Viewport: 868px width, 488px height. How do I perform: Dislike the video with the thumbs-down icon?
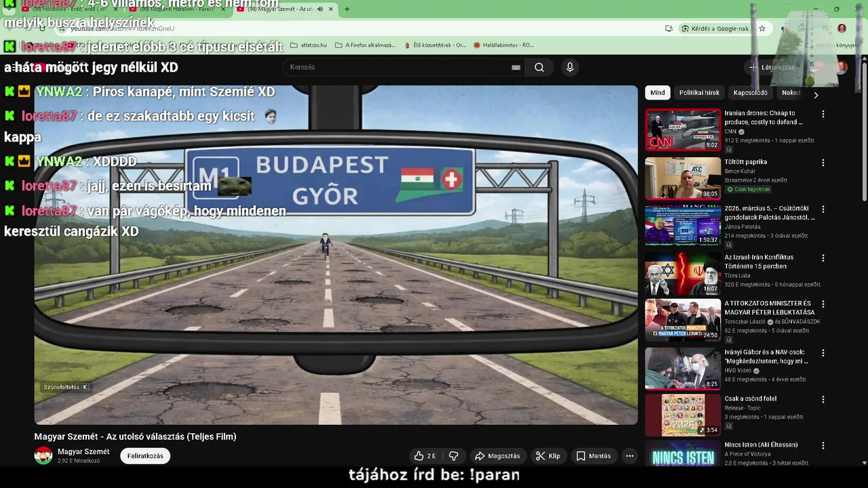(454, 456)
